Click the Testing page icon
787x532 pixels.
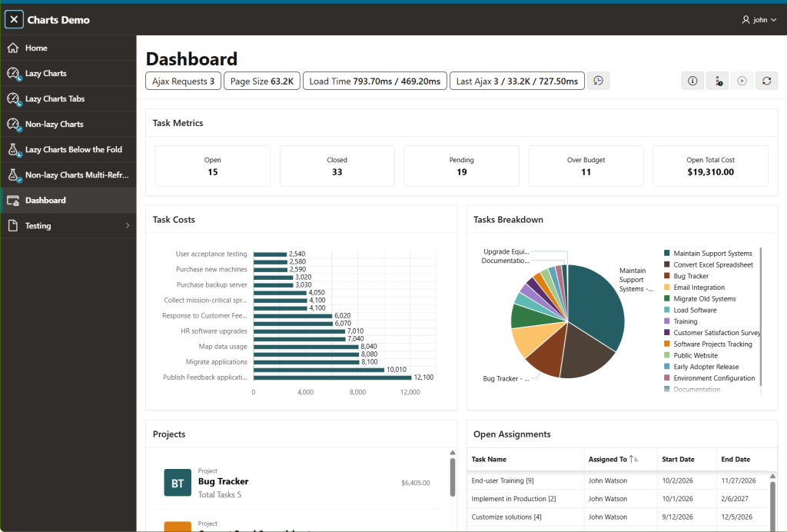(13, 226)
